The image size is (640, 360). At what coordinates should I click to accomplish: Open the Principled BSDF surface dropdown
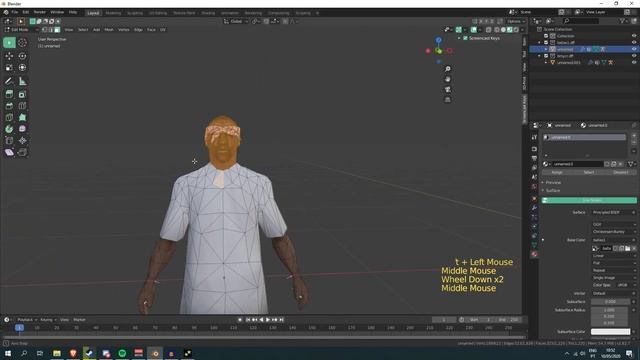coord(613,212)
